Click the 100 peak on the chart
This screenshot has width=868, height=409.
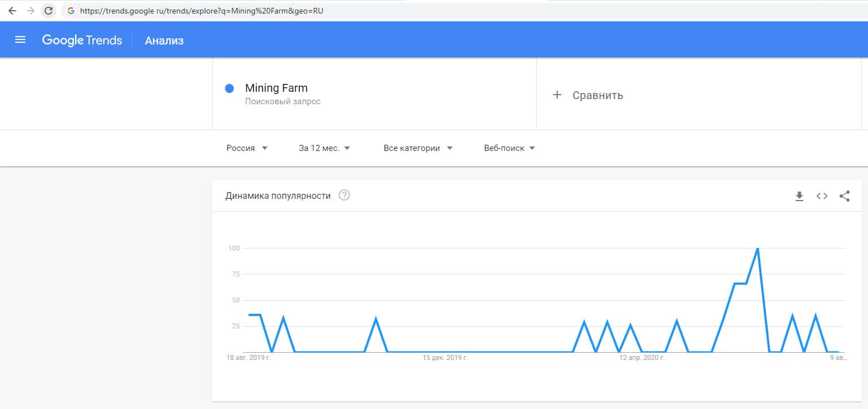[757, 248]
